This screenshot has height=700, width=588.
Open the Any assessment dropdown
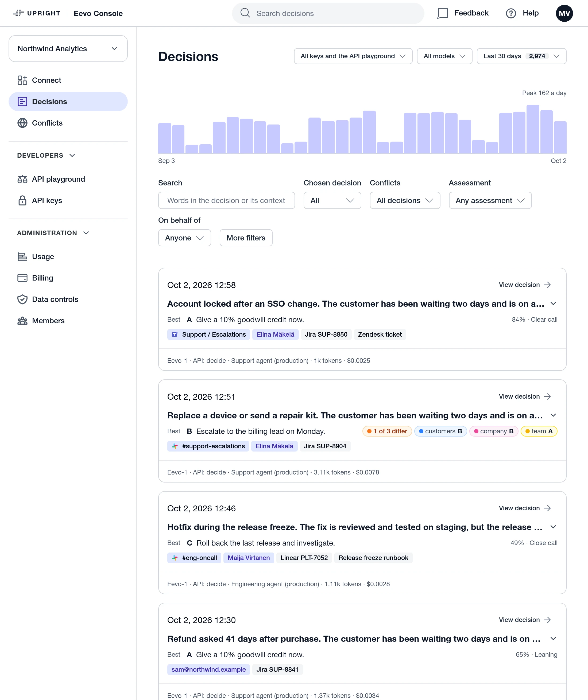coord(490,200)
